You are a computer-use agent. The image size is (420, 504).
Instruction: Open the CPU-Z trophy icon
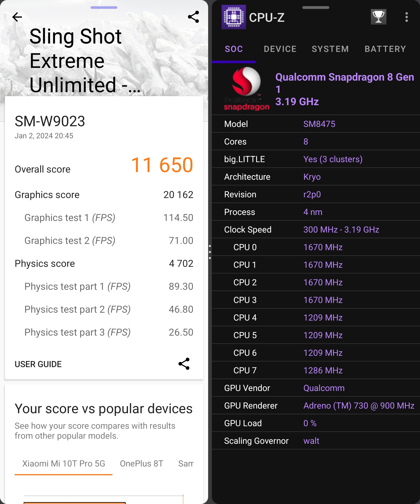379,17
